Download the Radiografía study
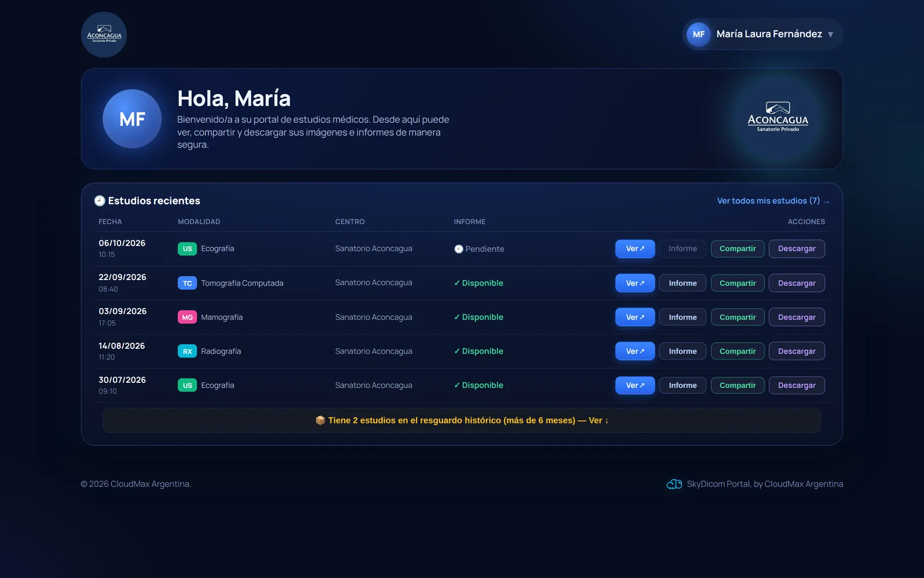 pyautogui.click(x=797, y=351)
